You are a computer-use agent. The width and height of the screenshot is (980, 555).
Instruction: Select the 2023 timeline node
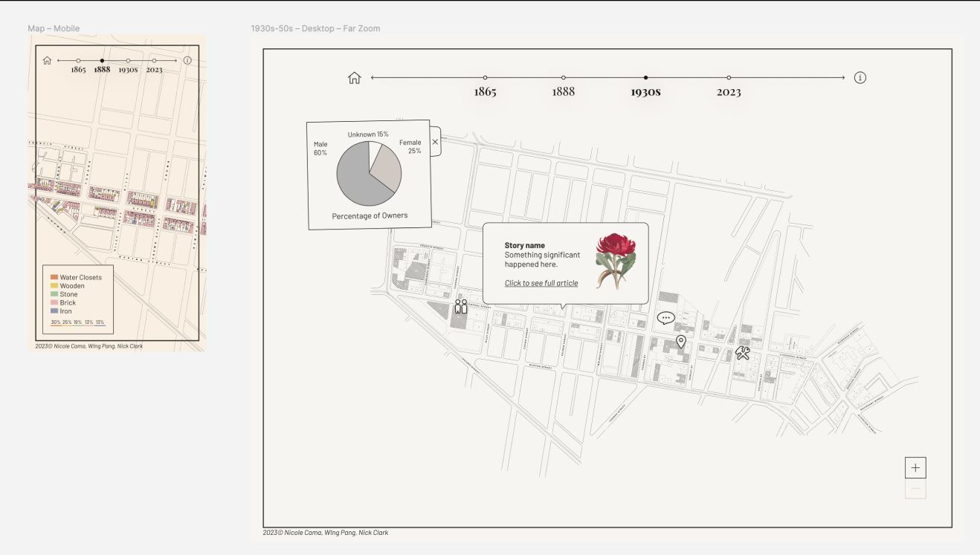(x=729, y=77)
